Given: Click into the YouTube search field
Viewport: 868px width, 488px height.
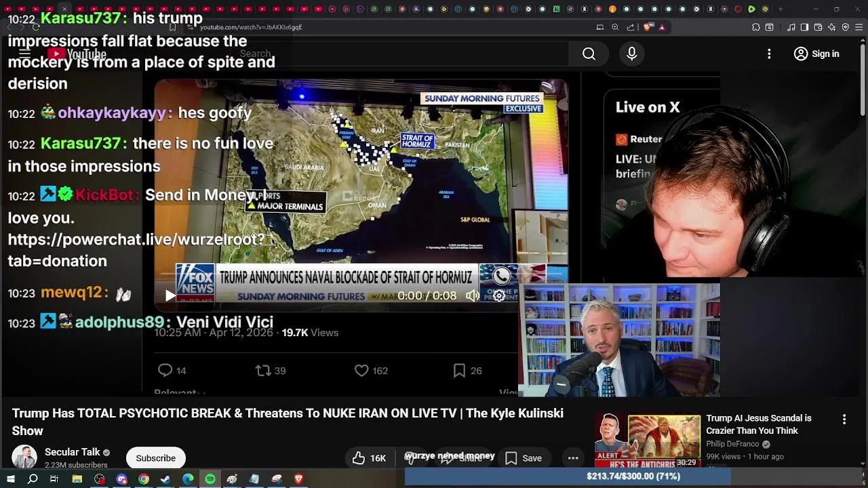Looking at the screenshot, I should pos(400,54).
